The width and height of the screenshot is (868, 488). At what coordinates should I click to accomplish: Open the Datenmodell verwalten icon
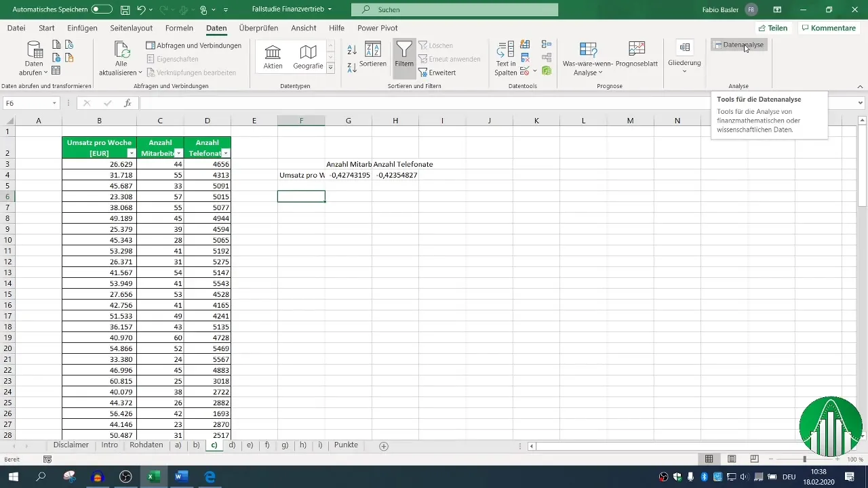(x=547, y=70)
